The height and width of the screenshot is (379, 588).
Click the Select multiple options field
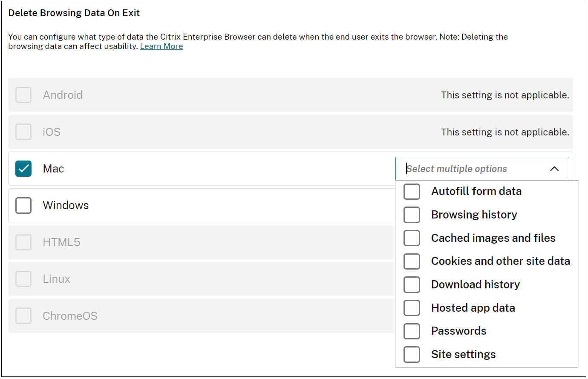pyautogui.click(x=469, y=169)
